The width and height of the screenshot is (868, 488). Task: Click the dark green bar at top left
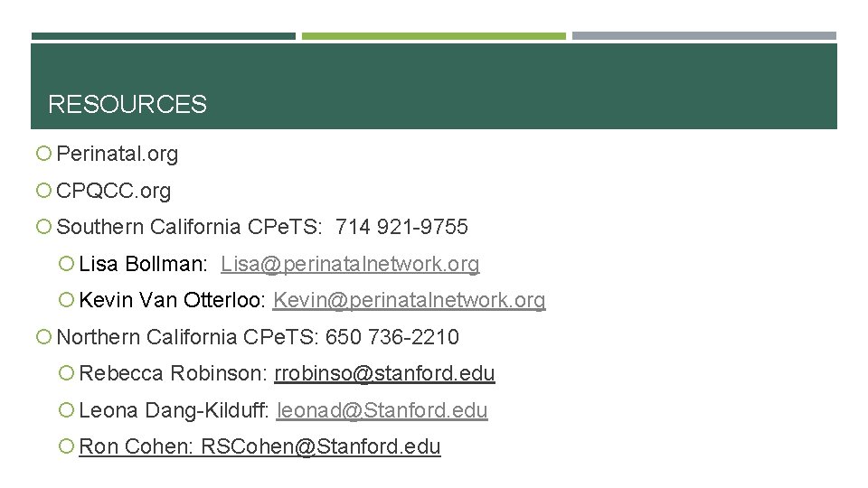click(x=163, y=36)
